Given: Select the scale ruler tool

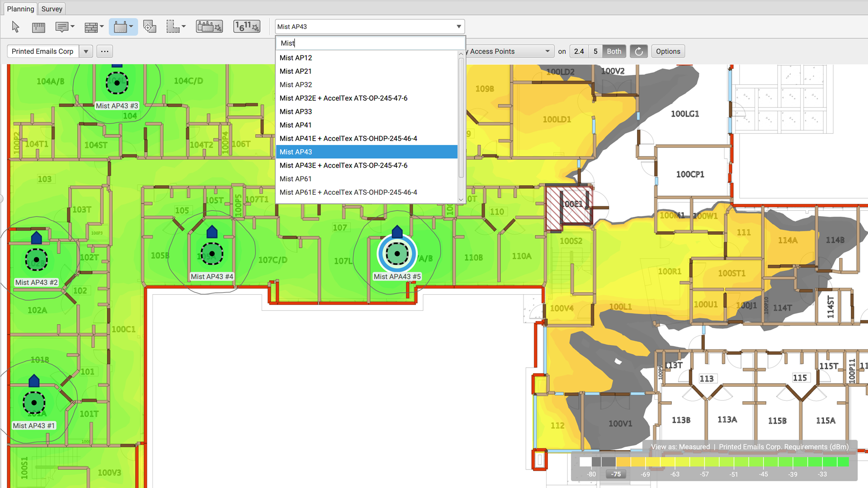Looking at the screenshot, I should tap(38, 27).
